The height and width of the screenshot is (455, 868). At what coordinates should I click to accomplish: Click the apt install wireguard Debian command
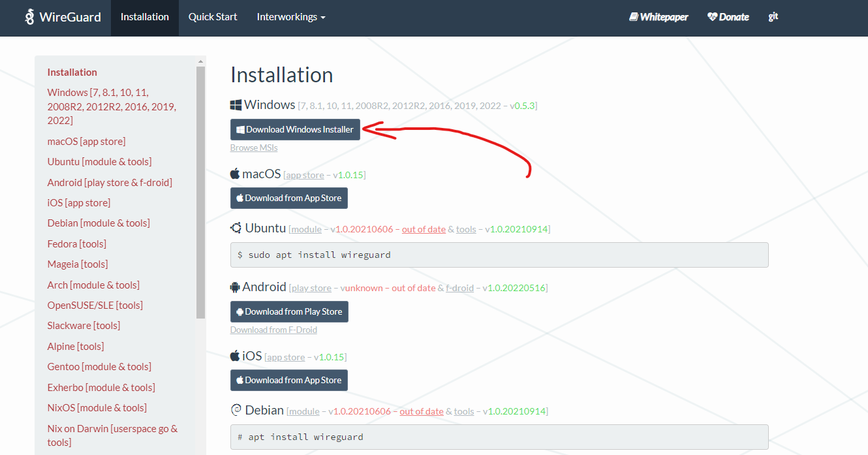coord(499,437)
